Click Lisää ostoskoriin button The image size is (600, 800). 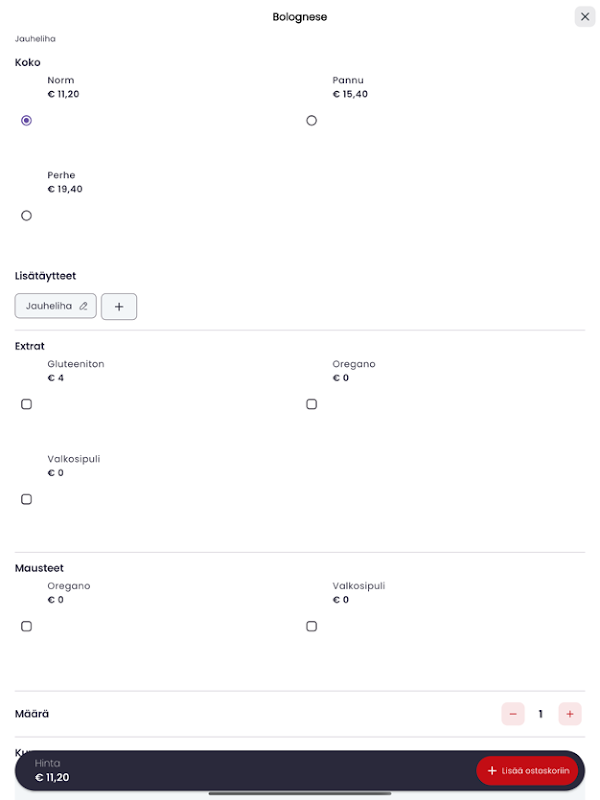(x=527, y=770)
